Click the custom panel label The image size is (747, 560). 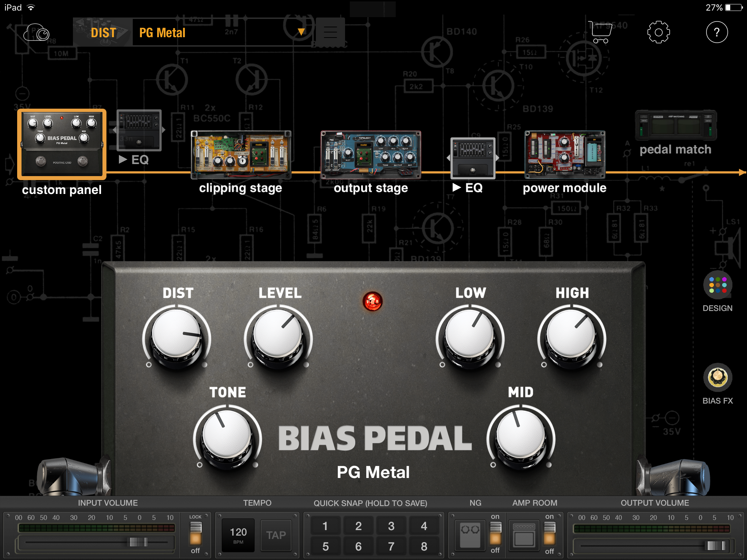tap(62, 190)
